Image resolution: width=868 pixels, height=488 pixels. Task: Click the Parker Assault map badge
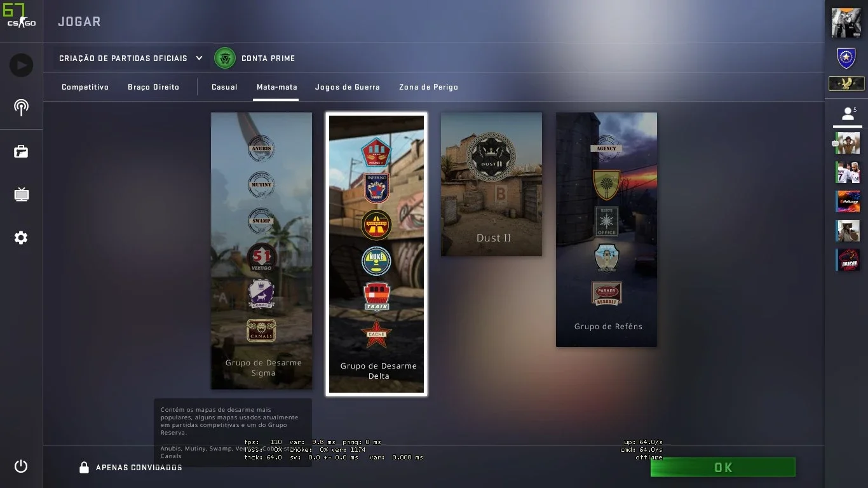[x=607, y=294]
